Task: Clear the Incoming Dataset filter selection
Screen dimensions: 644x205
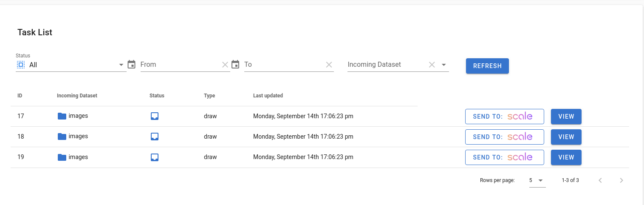Action: point(432,65)
